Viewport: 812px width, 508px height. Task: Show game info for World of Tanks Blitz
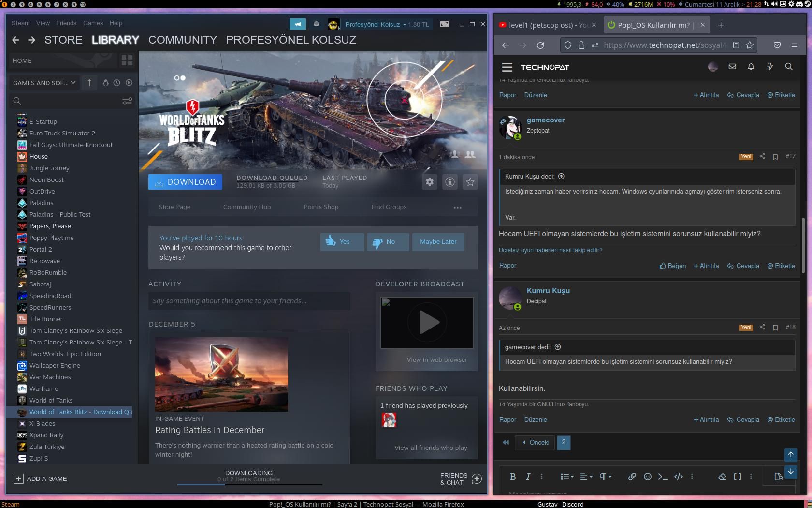[x=450, y=182]
